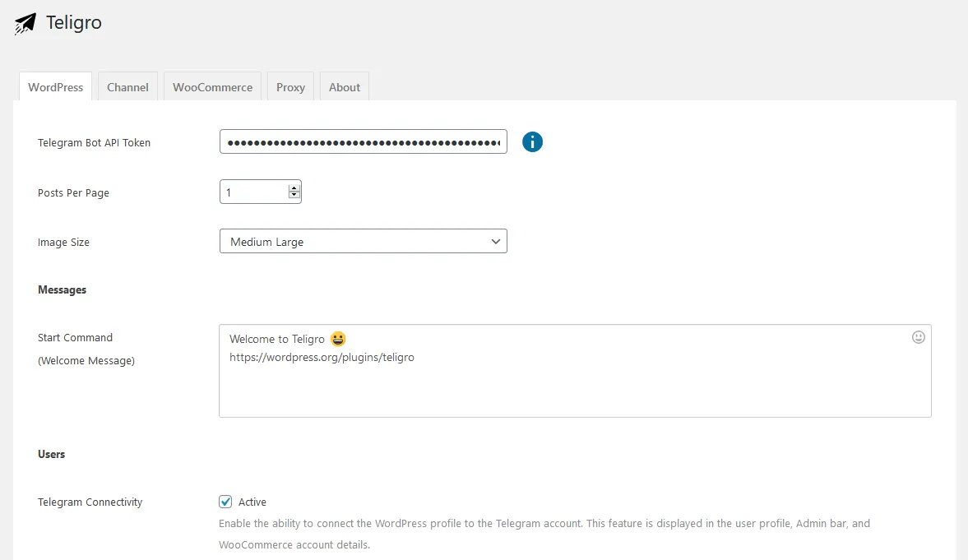Click inside the Start Command welcome message textarea
Screen dimensions: 968x560
[575, 371]
